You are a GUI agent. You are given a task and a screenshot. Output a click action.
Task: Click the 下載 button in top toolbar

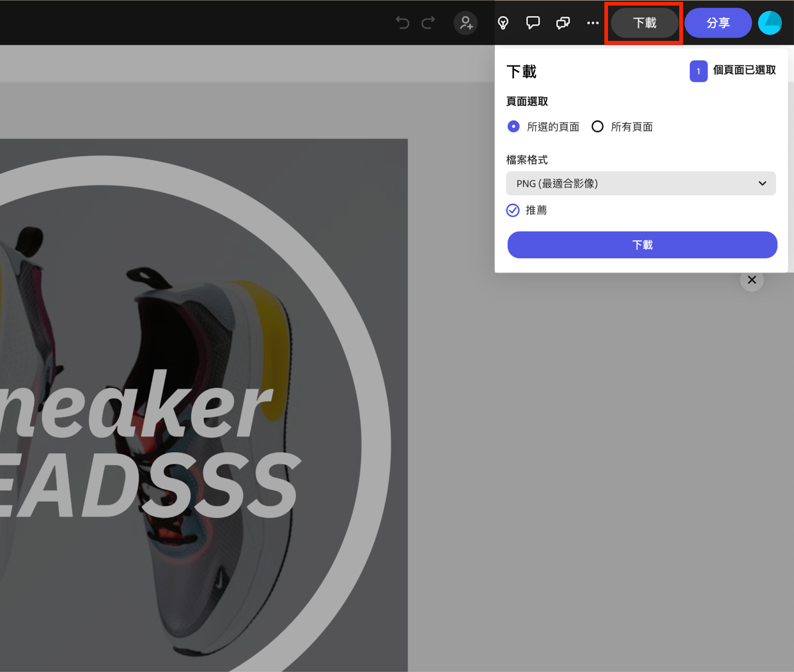(644, 23)
